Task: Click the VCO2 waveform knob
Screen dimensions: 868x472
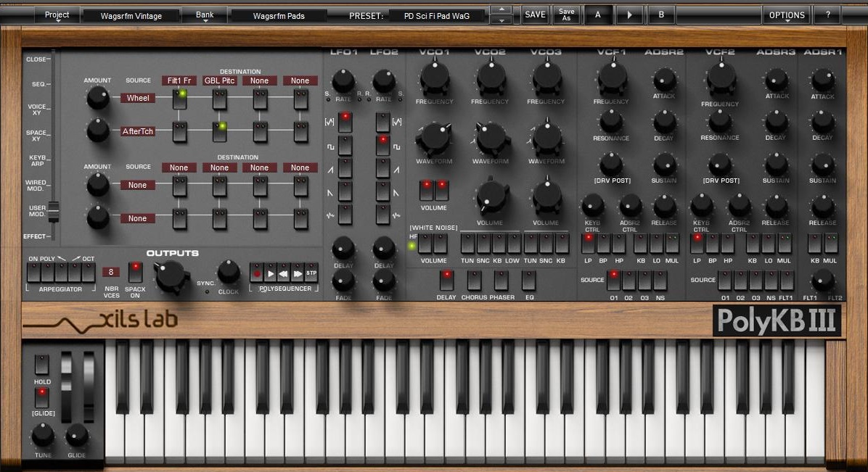Action: [491, 138]
